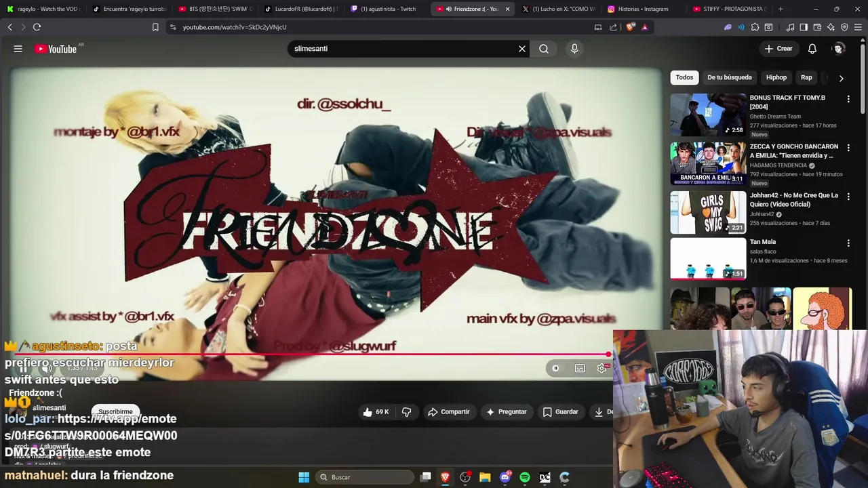Select the Todos filter chip
Viewport: 868px width, 488px height.
[684, 77]
